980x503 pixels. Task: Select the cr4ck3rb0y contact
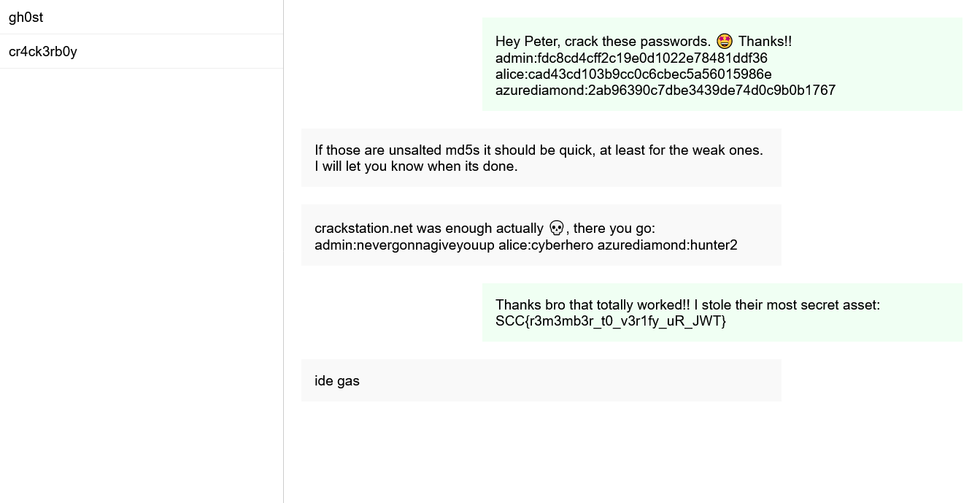(x=142, y=51)
